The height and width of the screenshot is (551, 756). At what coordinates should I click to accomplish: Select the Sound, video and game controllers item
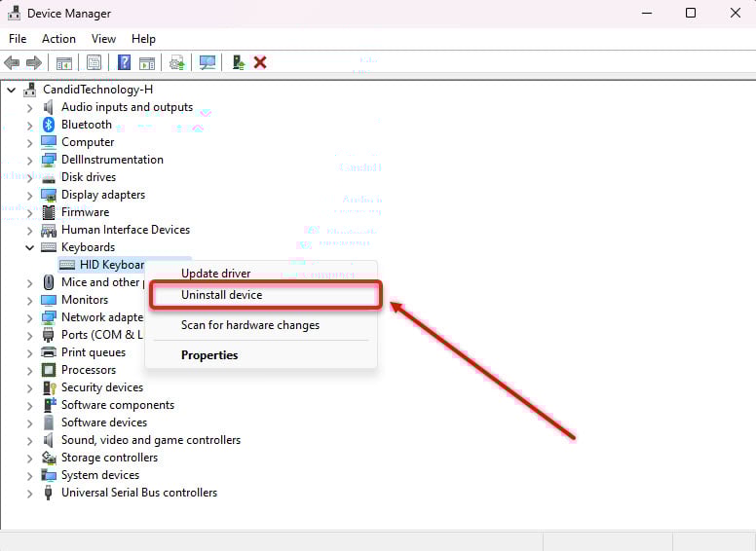[x=151, y=440]
